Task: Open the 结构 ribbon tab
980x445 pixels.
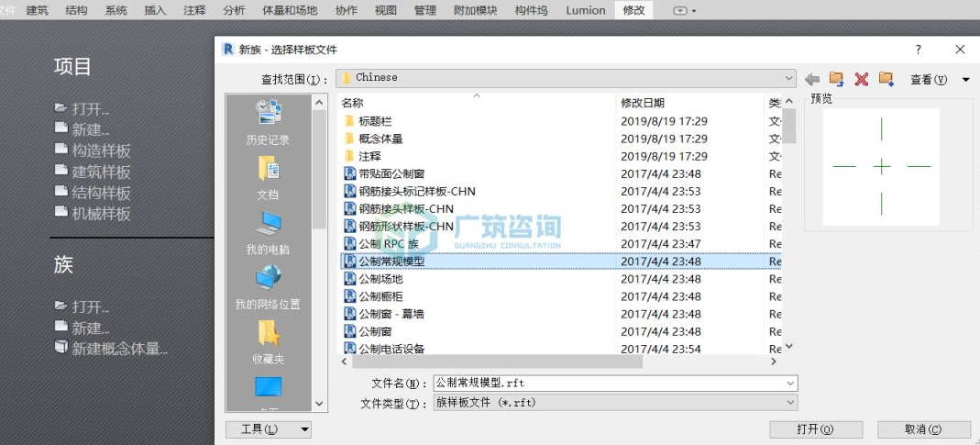Action: [x=76, y=10]
